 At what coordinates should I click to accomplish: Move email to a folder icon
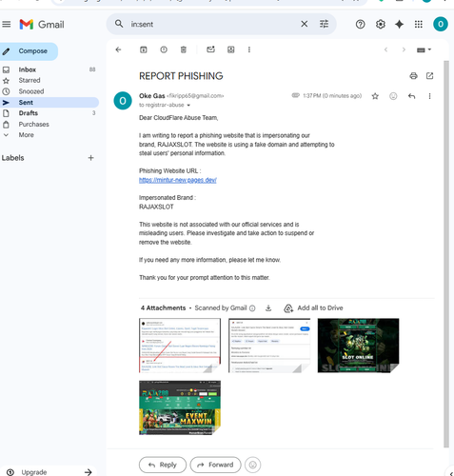pyautogui.click(x=230, y=50)
